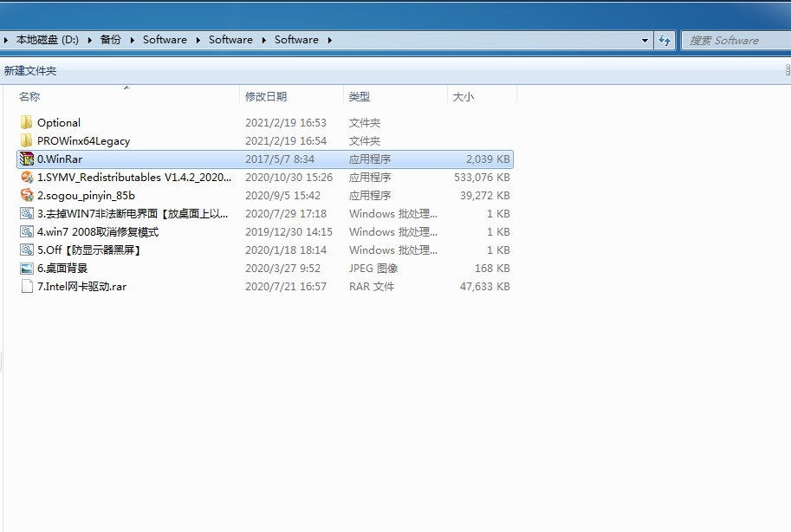791x532 pixels.
Task: Sort files by 大小 column header
Action: [x=464, y=97]
